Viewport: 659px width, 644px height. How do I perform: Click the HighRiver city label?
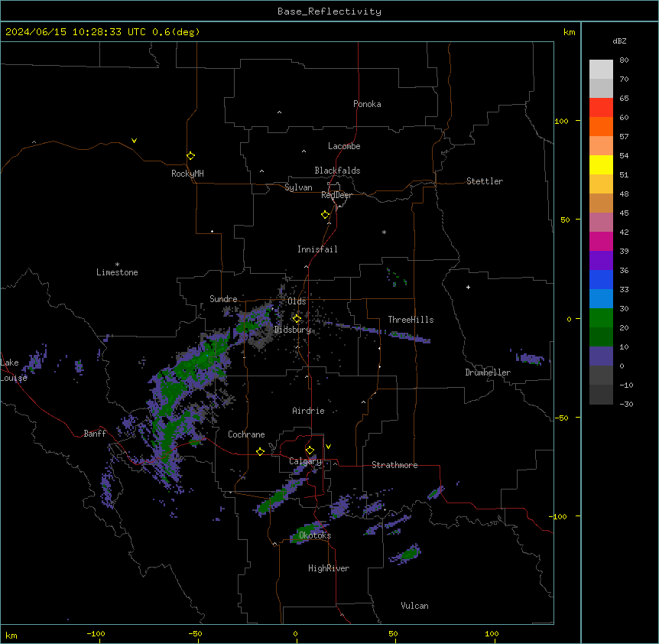coord(329,568)
